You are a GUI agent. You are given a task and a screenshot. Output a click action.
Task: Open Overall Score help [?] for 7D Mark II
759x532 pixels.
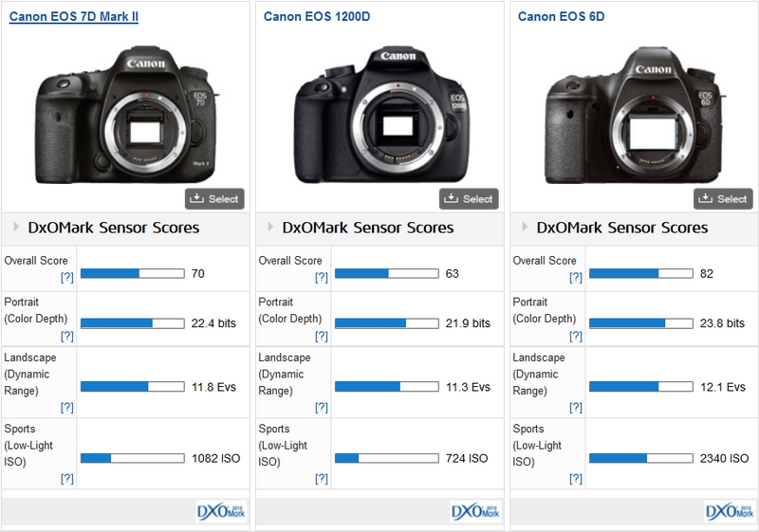(x=66, y=277)
